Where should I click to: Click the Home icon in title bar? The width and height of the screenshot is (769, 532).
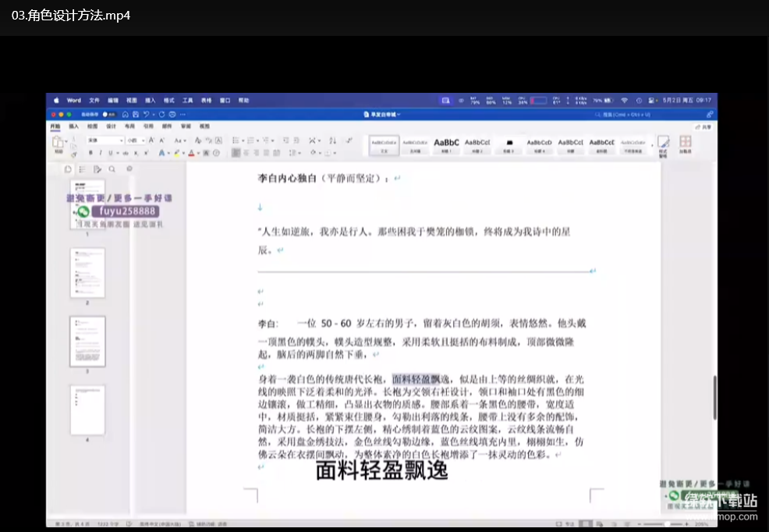point(126,114)
